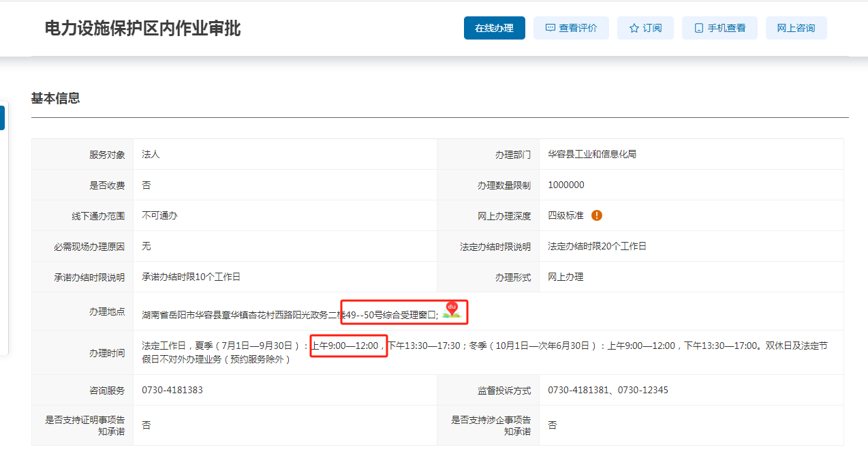The image size is (868, 473).
Task: Click 华容县工业和信息化局 department value
Action: 592,155
